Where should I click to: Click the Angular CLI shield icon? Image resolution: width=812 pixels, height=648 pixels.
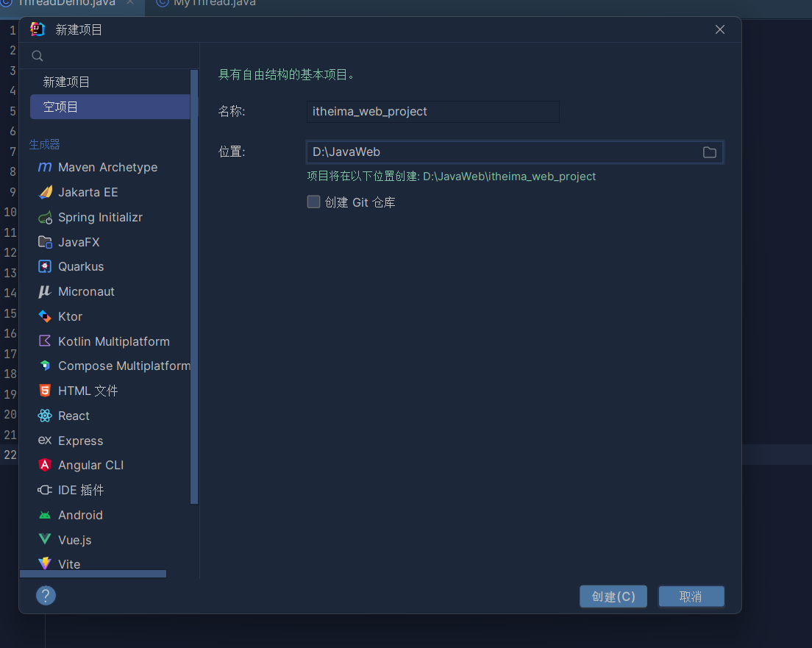(x=45, y=465)
